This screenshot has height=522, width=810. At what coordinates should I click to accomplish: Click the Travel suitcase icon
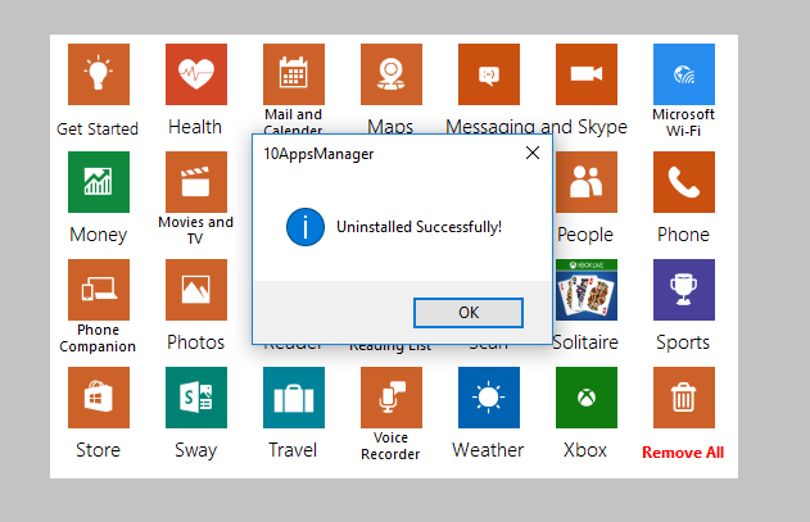pyautogui.click(x=294, y=397)
